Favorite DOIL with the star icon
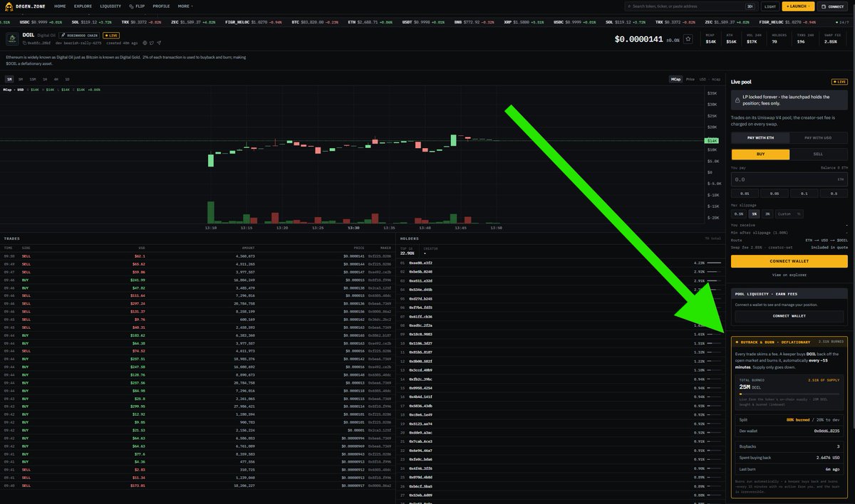This screenshot has height=504, width=855. (688, 39)
